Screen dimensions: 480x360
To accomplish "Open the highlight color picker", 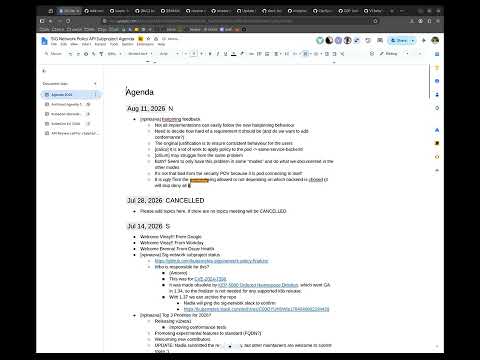I will tap(242, 54).
